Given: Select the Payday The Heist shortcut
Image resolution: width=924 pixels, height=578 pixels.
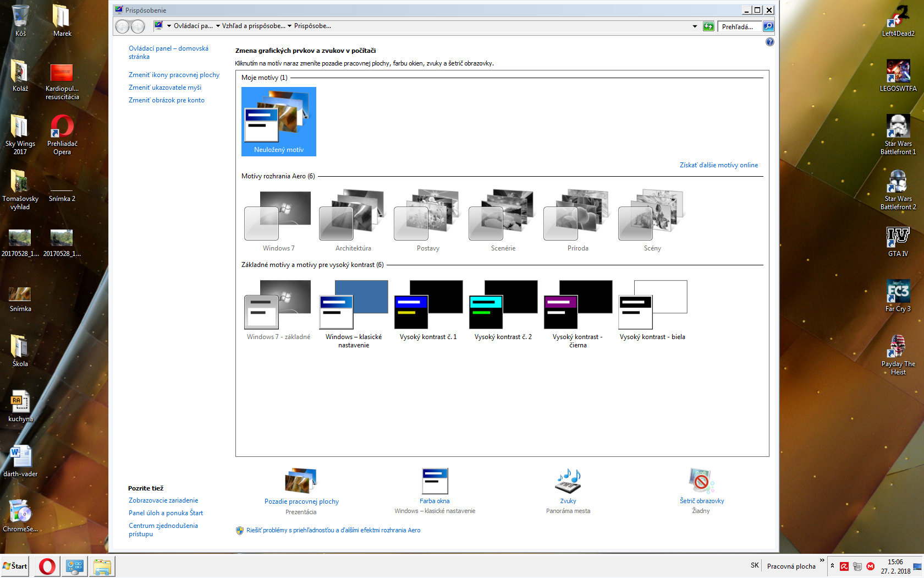Looking at the screenshot, I should 898,355.
